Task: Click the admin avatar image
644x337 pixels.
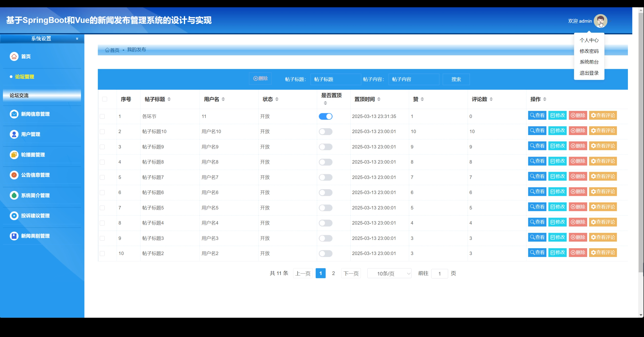Action: coord(600,21)
